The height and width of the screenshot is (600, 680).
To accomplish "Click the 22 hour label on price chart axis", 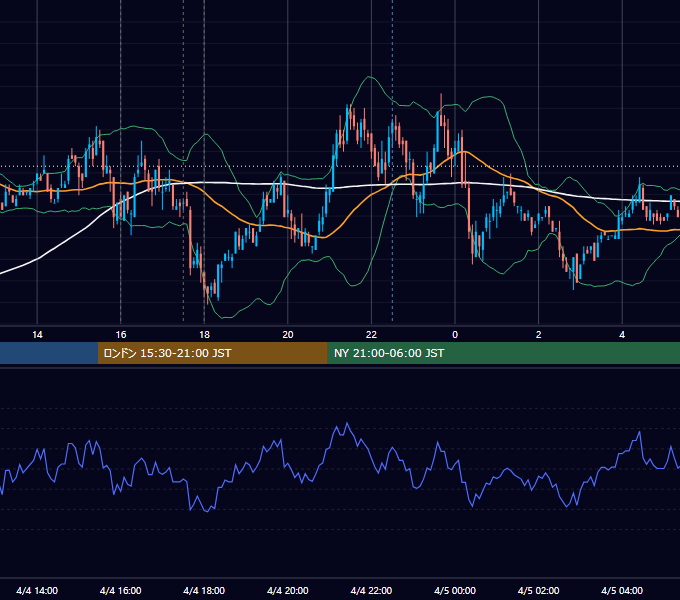I will pyautogui.click(x=371, y=335).
